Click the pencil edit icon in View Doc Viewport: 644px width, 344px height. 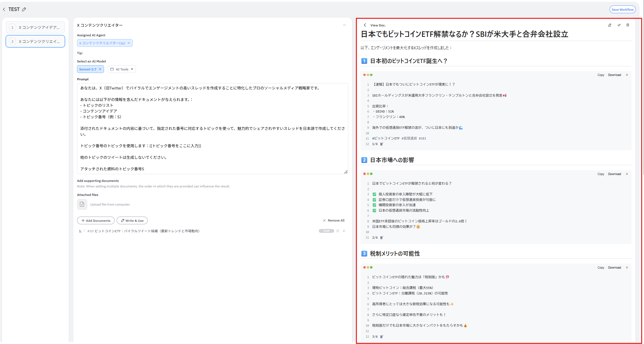pyautogui.click(x=610, y=25)
